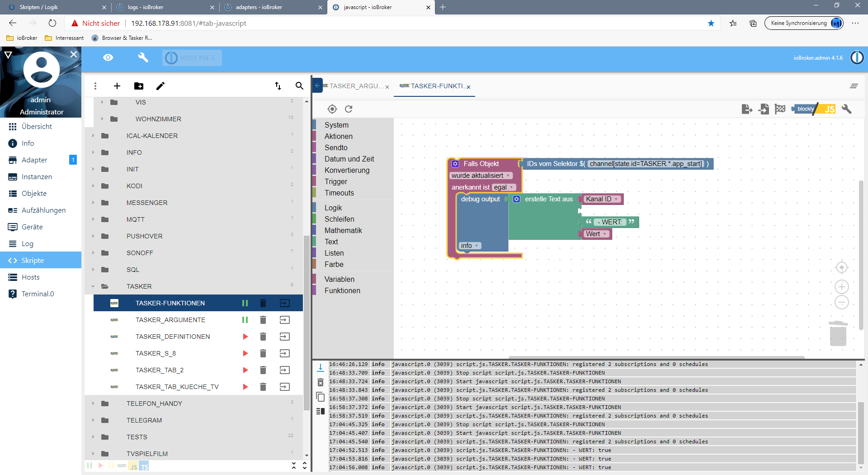
Task: Click the import blocks icon in editor toolbar
Action: pyautogui.click(x=764, y=109)
